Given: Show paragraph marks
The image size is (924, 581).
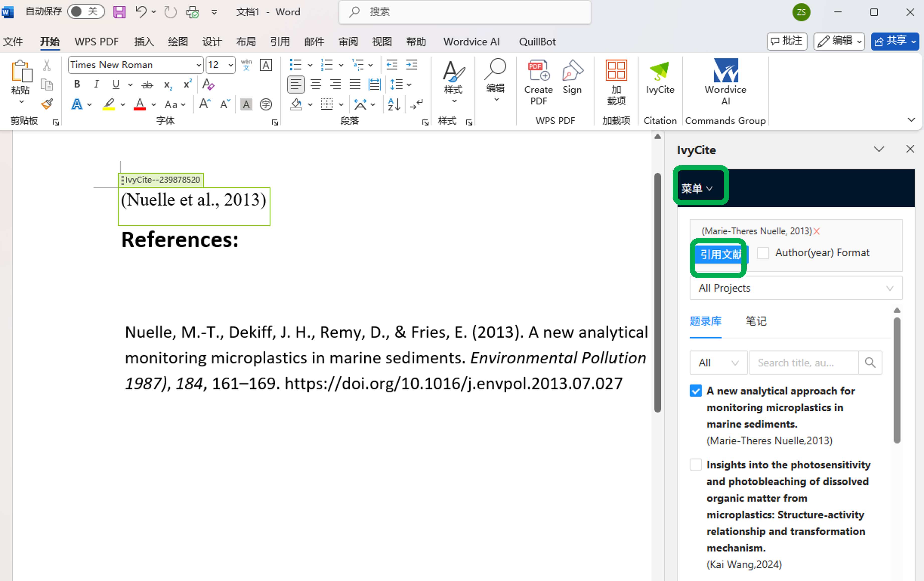Looking at the screenshot, I should 416,104.
